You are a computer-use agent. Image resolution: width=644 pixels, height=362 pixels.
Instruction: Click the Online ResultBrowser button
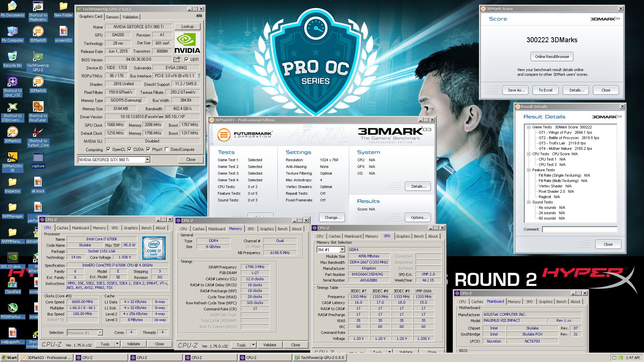pos(552,57)
